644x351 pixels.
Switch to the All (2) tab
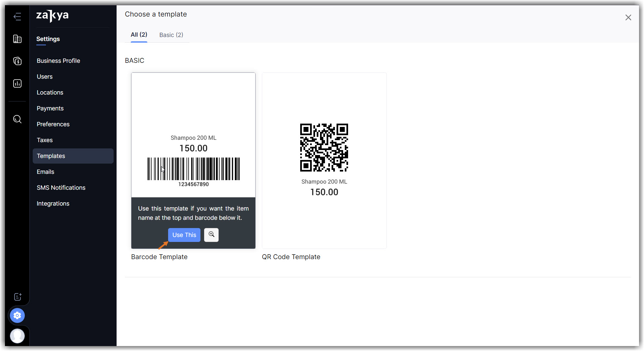pyautogui.click(x=139, y=35)
